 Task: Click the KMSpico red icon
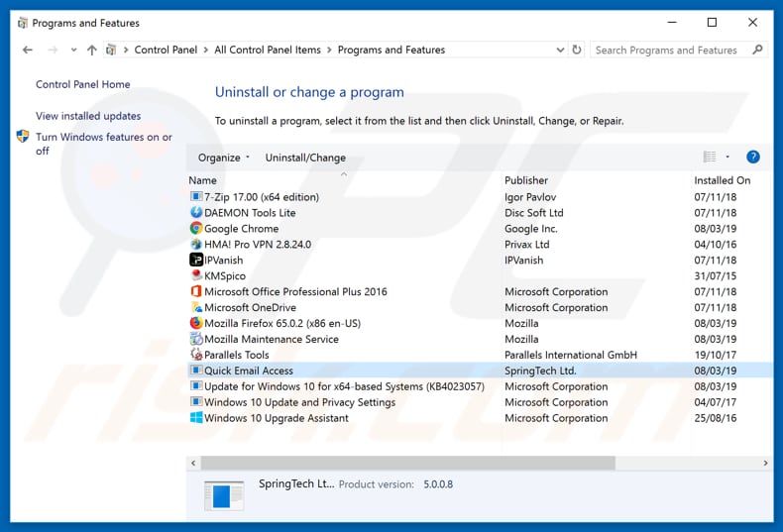pos(196,275)
